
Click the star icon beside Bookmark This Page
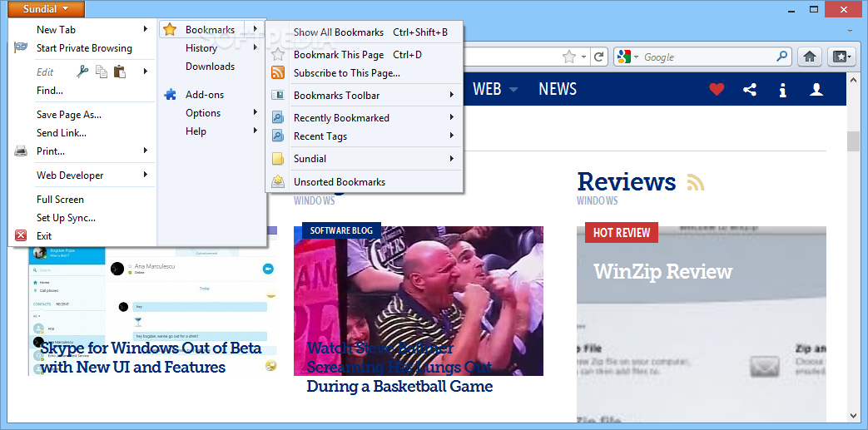click(x=278, y=54)
